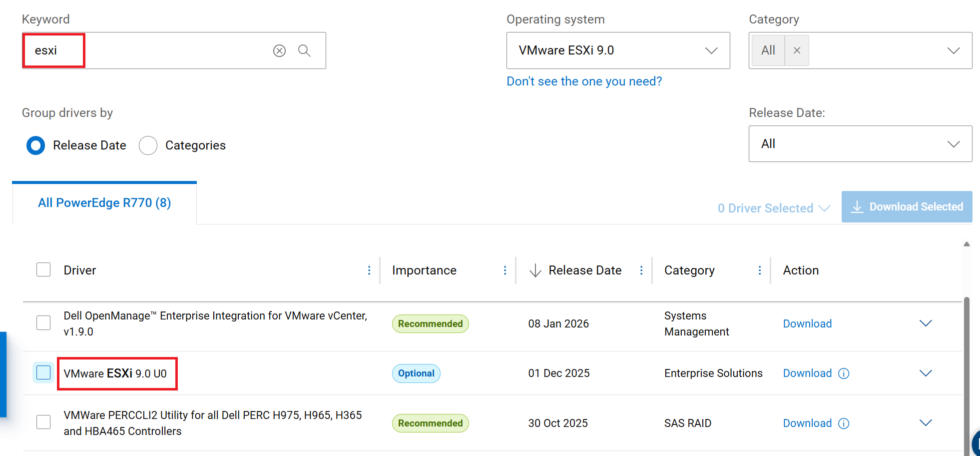Click inside the Keyword input field
This screenshot has height=456, width=980.
coord(150,50)
